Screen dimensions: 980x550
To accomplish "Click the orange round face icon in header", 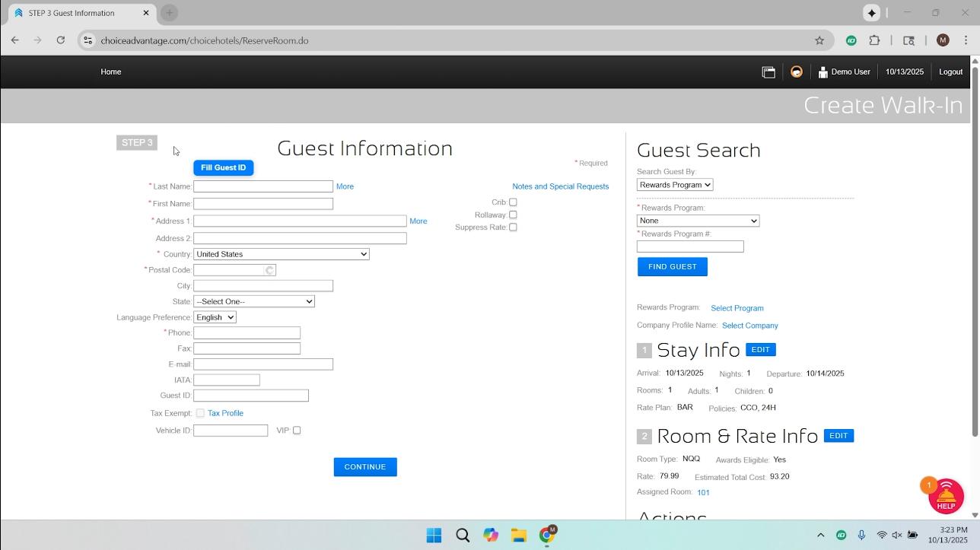I will coord(797,72).
